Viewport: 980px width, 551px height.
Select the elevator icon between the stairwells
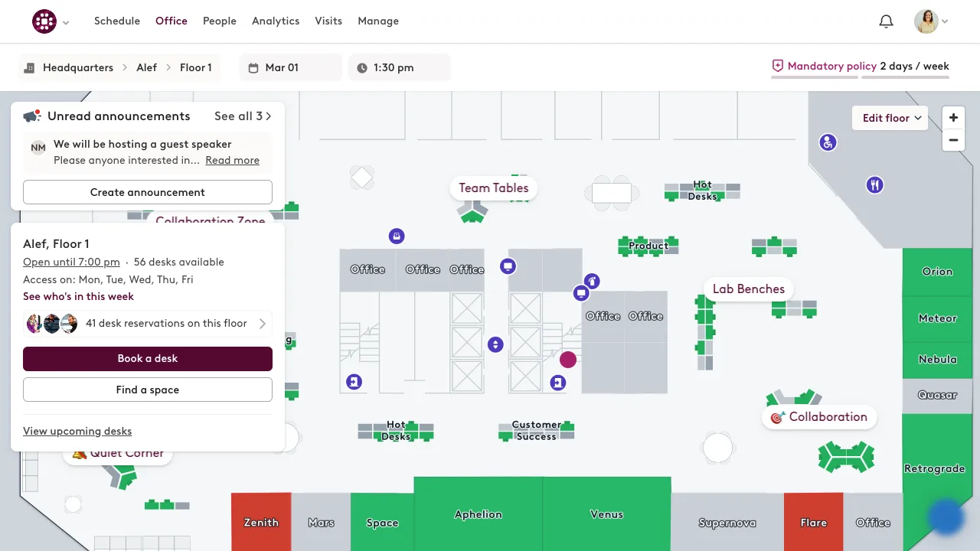(495, 345)
